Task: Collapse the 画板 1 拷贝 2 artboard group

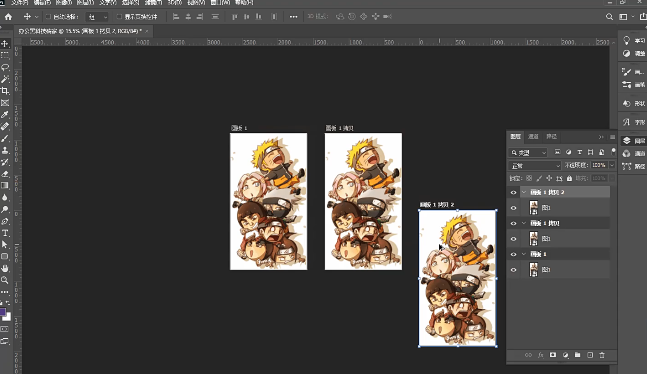Action: coord(524,192)
